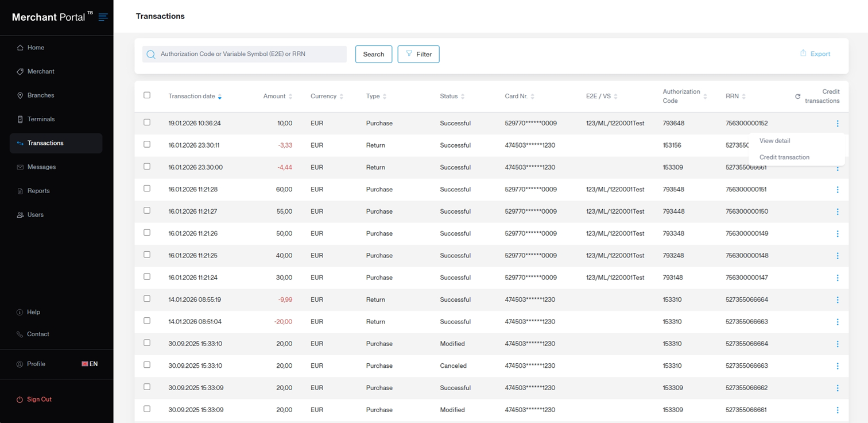Viewport: 868px width, 423px height.
Task: Open three-dot menu for the 60,00 EUR purchase
Action: click(x=837, y=190)
